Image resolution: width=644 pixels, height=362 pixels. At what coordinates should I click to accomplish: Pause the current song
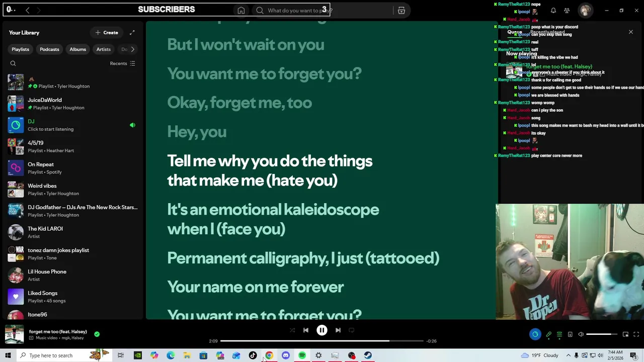pyautogui.click(x=322, y=330)
